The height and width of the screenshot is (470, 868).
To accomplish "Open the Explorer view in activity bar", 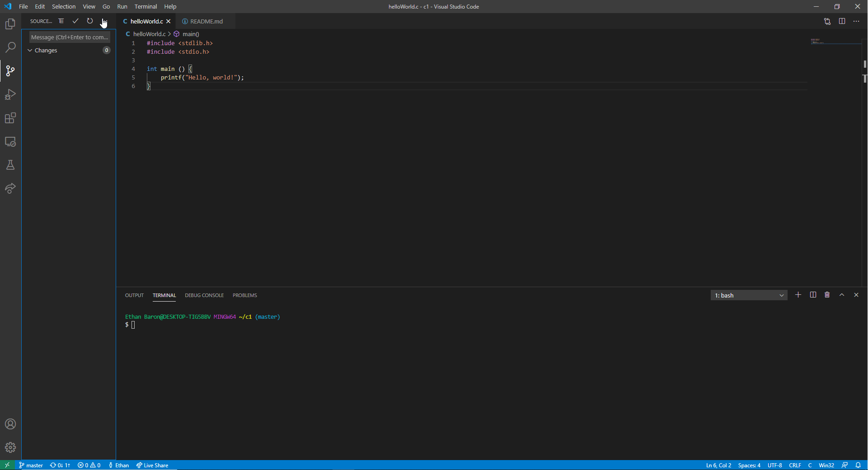I will tap(10, 24).
